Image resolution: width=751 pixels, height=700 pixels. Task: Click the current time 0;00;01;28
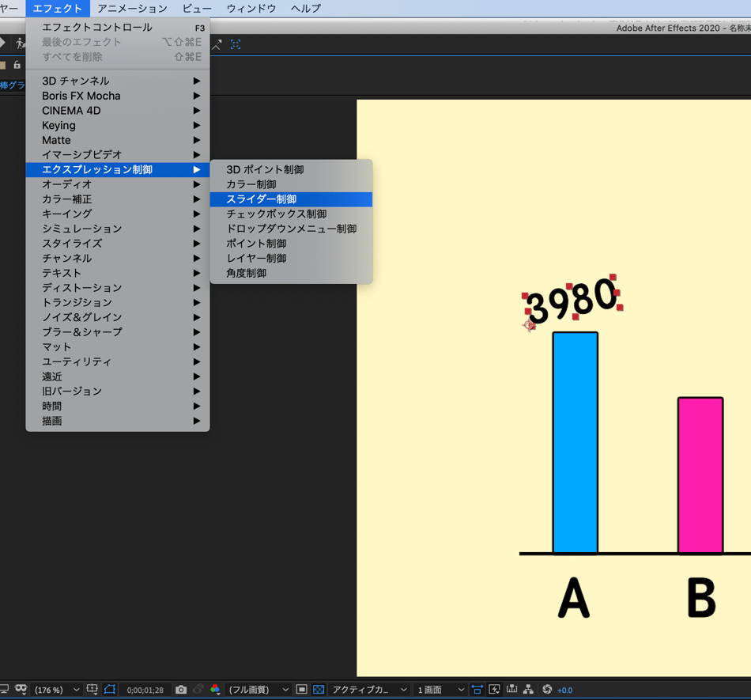pos(145,691)
